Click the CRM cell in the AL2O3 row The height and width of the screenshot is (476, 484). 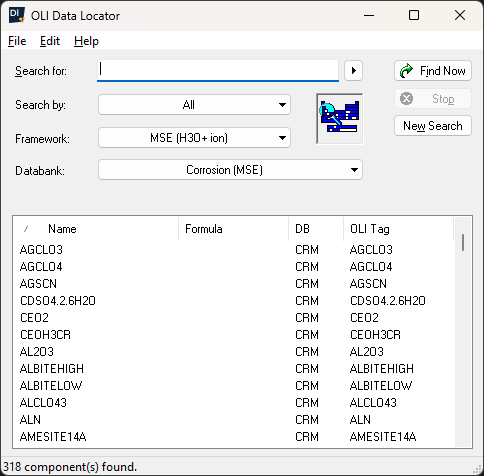coord(307,352)
